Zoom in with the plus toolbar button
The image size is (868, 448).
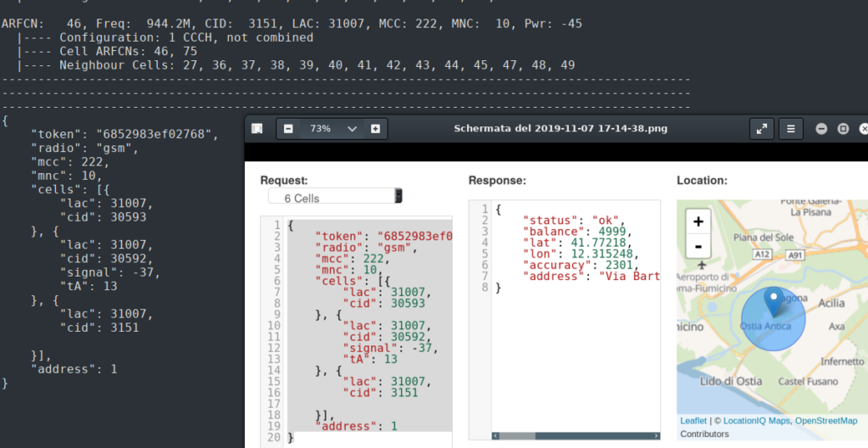pos(376,129)
